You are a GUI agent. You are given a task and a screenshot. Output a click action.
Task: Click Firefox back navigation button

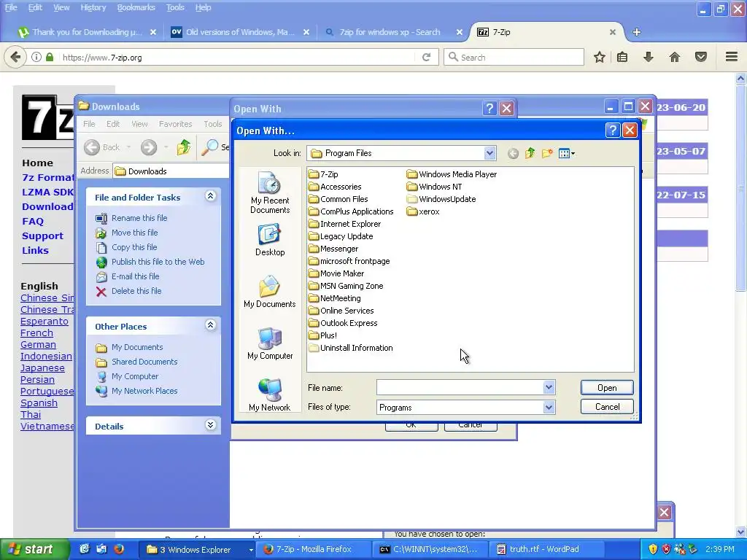click(15, 57)
